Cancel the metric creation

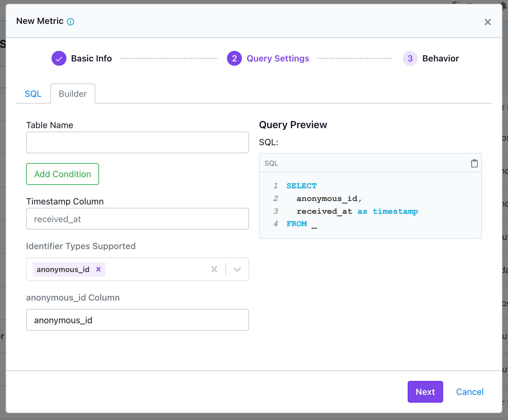(470, 392)
